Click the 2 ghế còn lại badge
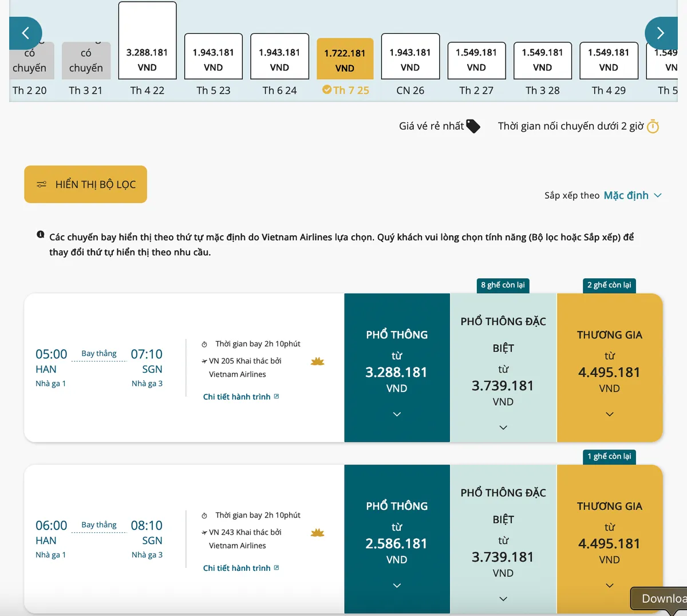Image resolution: width=687 pixels, height=616 pixels. 609,285
